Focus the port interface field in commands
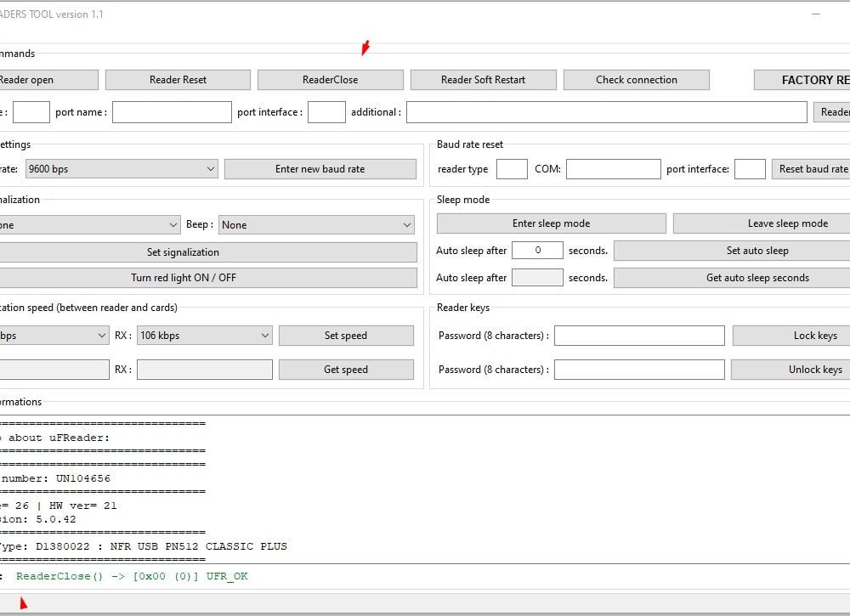Screen dimensions: 850x616 326,112
